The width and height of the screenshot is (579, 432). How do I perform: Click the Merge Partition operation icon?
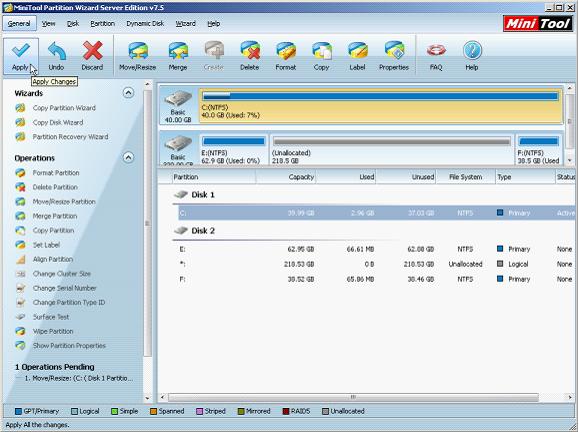click(x=20, y=216)
